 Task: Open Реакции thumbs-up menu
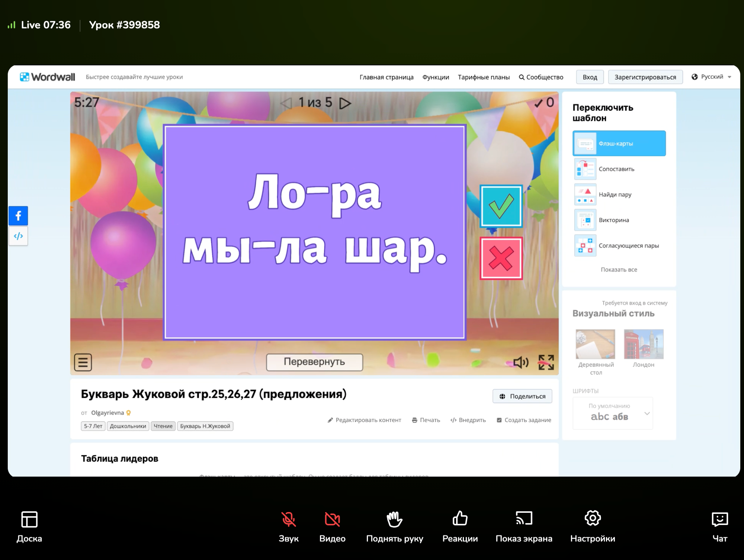click(x=460, y=527)
